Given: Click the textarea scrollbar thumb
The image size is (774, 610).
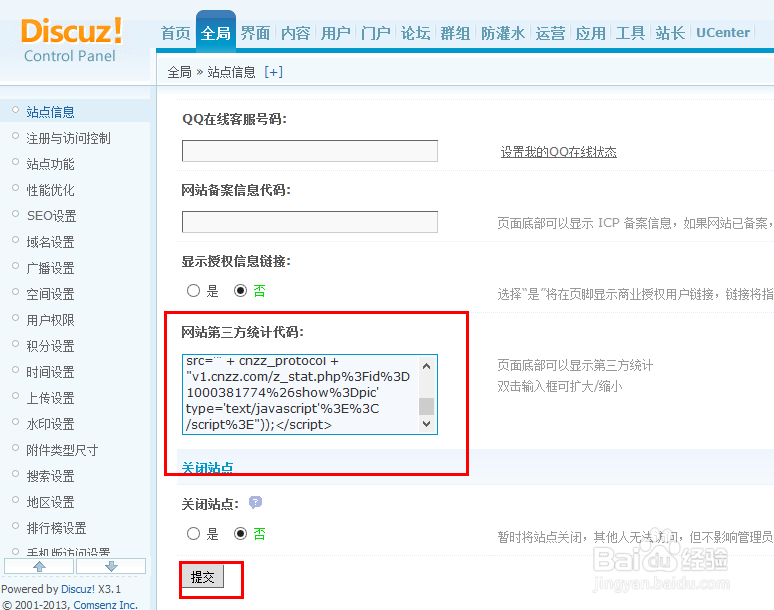Looking at the screenshot, I should click(426, 407).
